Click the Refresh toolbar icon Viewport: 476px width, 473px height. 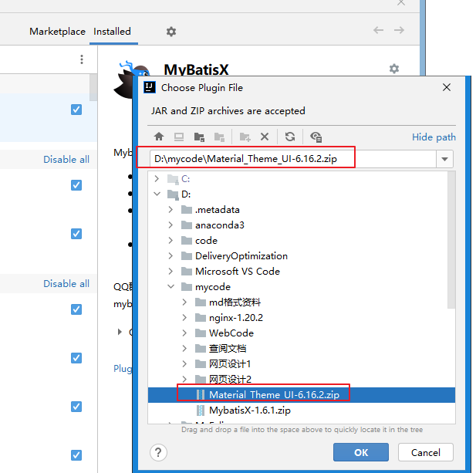click(290, 137)
